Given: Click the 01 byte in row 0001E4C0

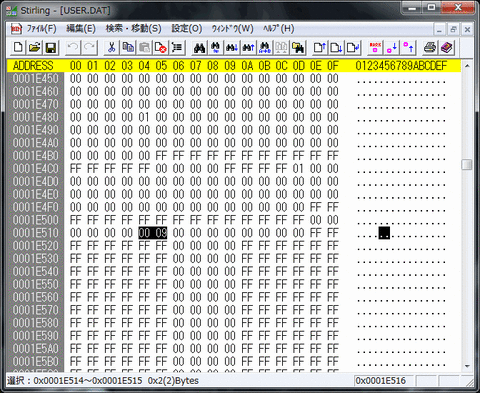Looking at the screenshot, I should click(298, 169).
